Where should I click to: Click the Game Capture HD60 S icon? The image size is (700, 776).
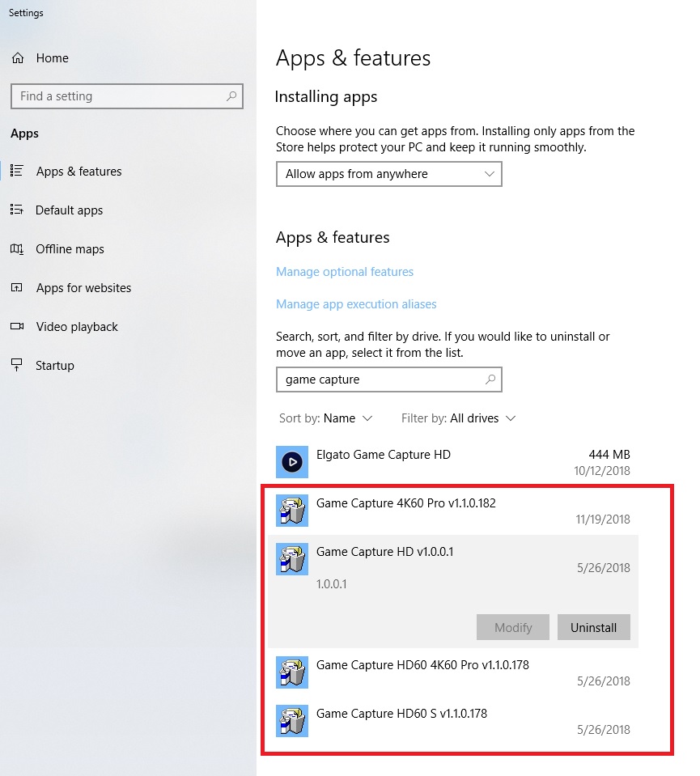pyautogui.click(x=292, y=721)
